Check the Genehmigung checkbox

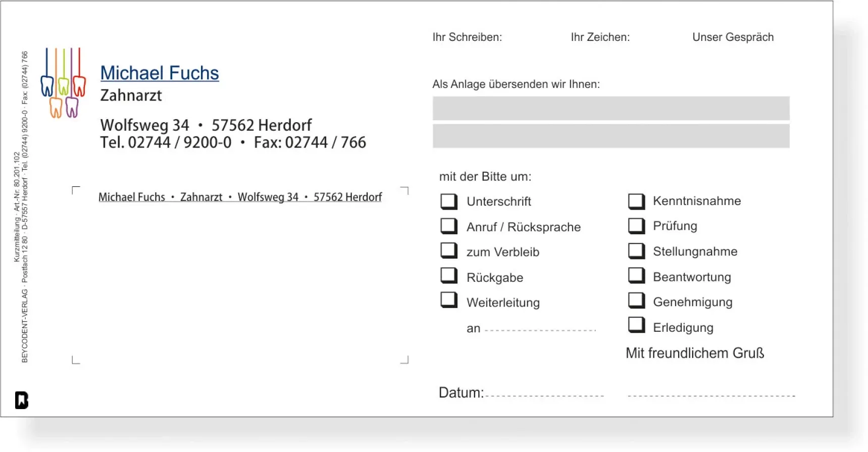point(636,300)
